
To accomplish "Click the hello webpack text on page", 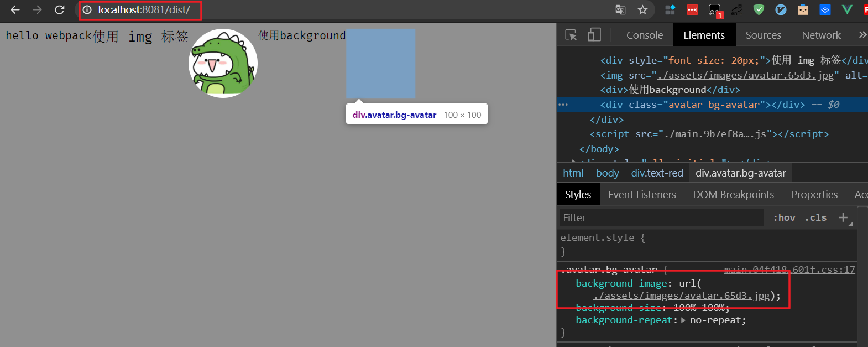I will pyautogui.click(x=49, y=35).
